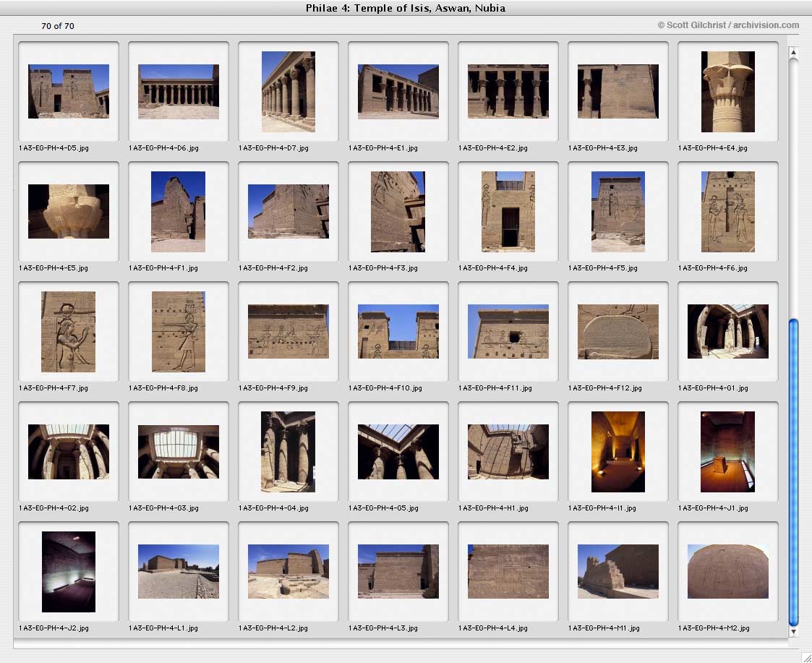Open thumbnail 1A3-EG-PH-4-F10.jpg
The width and height of the screenshot is (812, 663).
coord(398,331)
